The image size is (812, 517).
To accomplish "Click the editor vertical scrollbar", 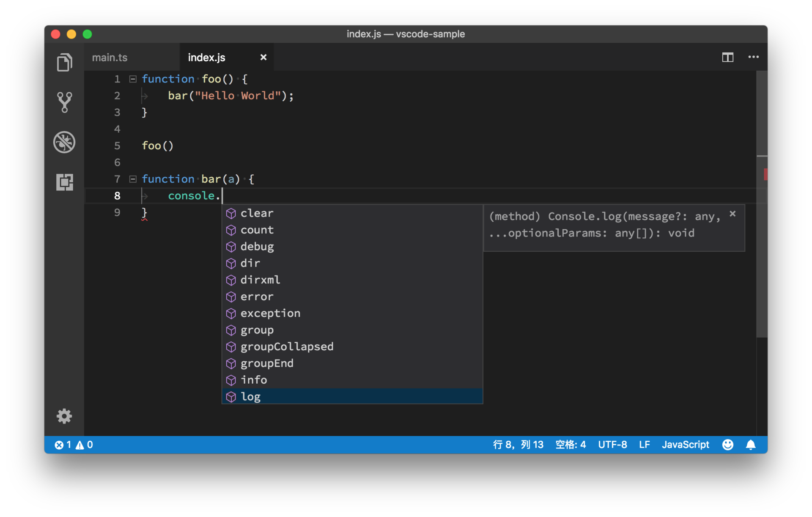I will 762,254.
